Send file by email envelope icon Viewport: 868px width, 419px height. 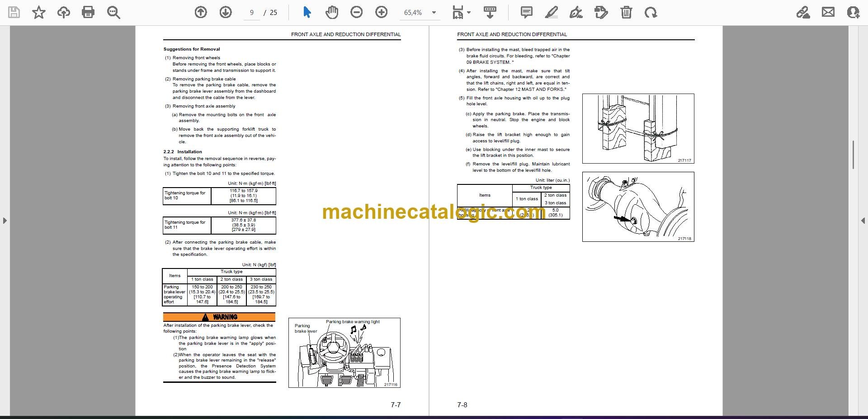(828, 12)
